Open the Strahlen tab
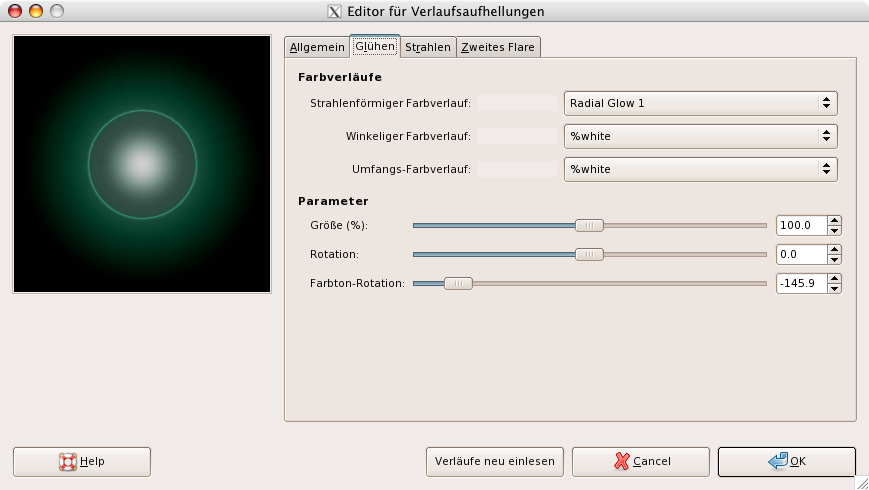 (x=427, y=47)
